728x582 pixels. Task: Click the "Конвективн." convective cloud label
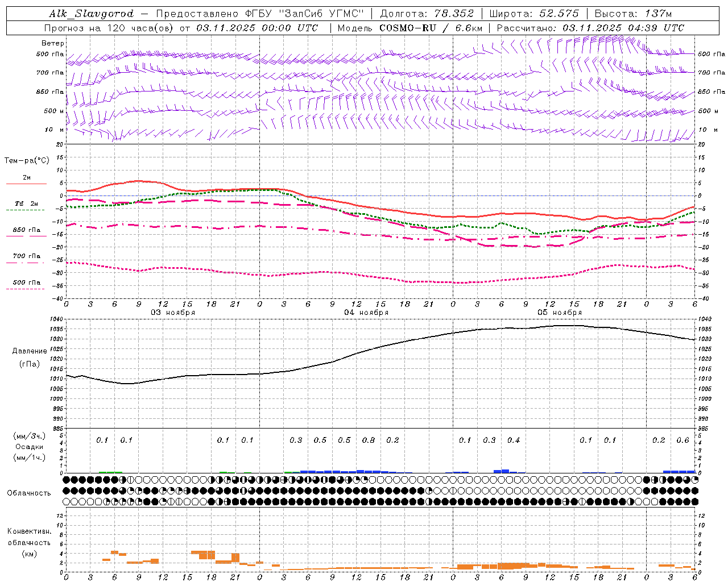(x=29, y=531)
